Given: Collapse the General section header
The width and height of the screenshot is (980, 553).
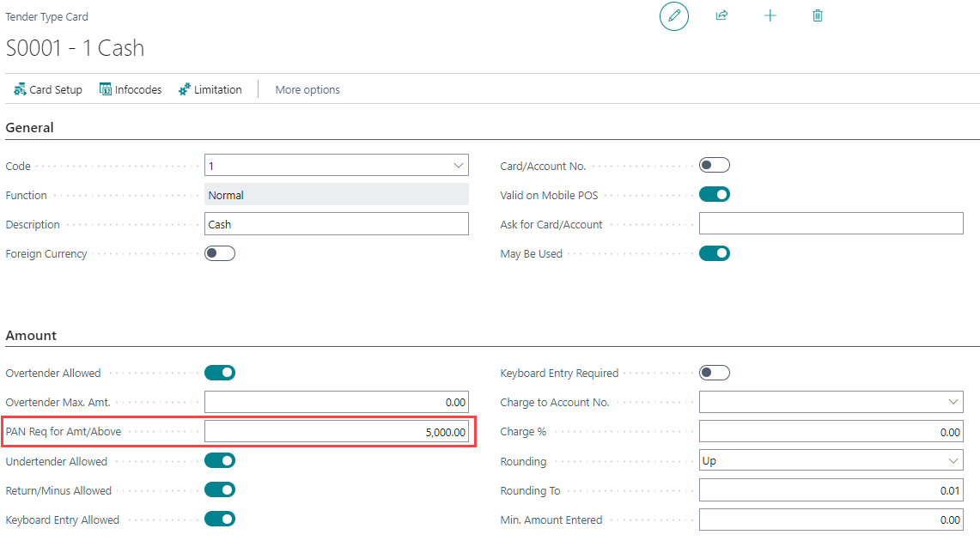Looking at the screenshot, I should pos(30,127).
